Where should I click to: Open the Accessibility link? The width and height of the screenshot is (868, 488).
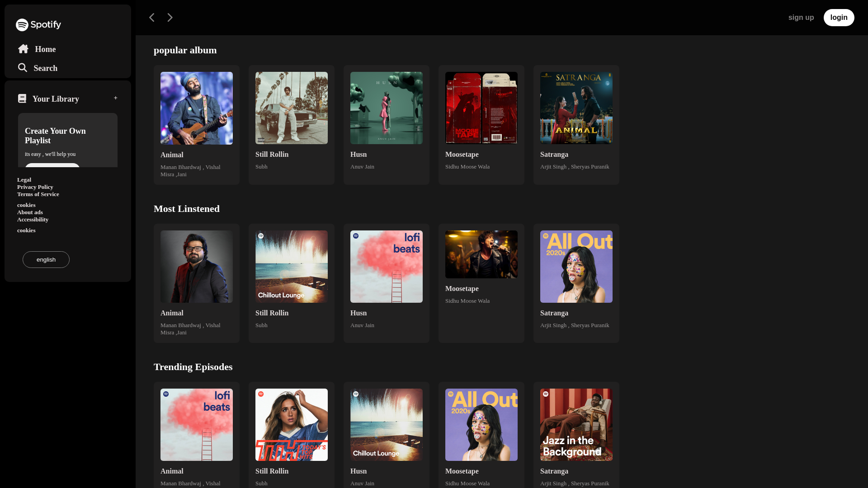coord(33,220)
